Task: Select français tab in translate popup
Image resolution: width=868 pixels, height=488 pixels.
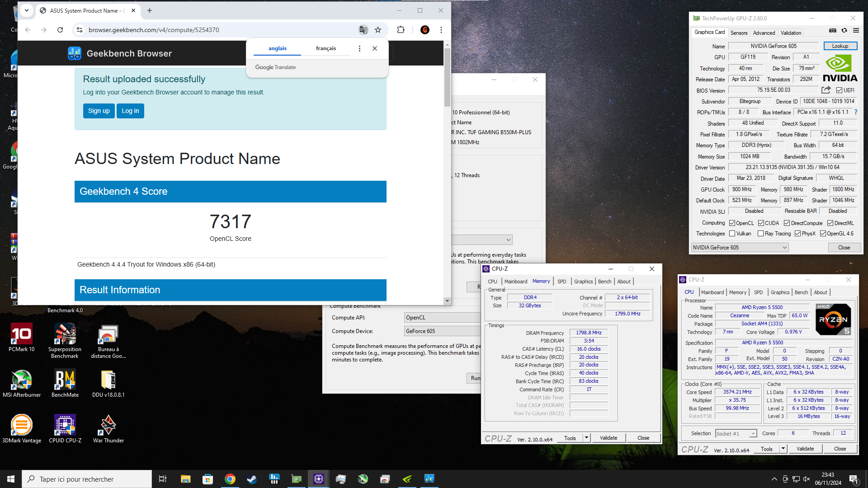Action: pyautogui.click(x=325, y=48)
